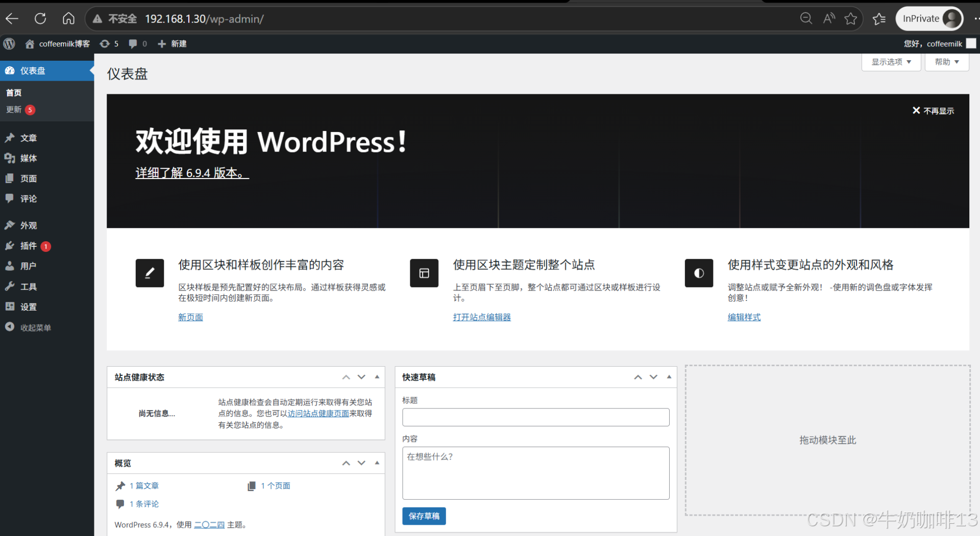Open the zoom magnifier in address bar
This screenshot has width=980, height=536.
(x=806, y=19)
